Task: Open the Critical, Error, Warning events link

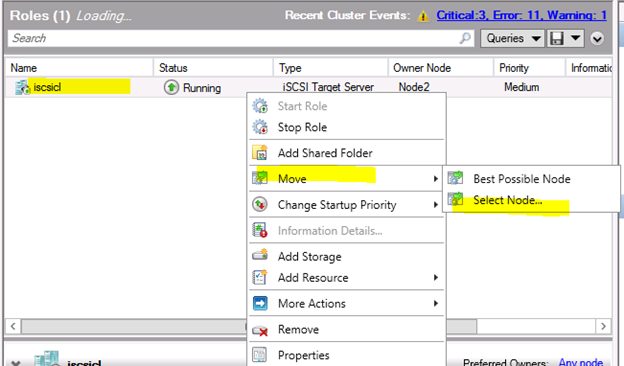Action: 521,15
